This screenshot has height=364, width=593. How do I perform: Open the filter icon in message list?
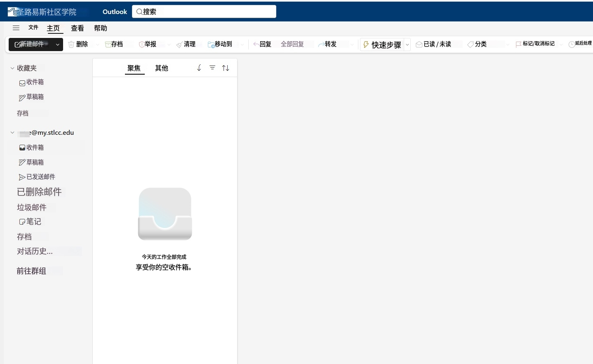[x=212, y=68]
